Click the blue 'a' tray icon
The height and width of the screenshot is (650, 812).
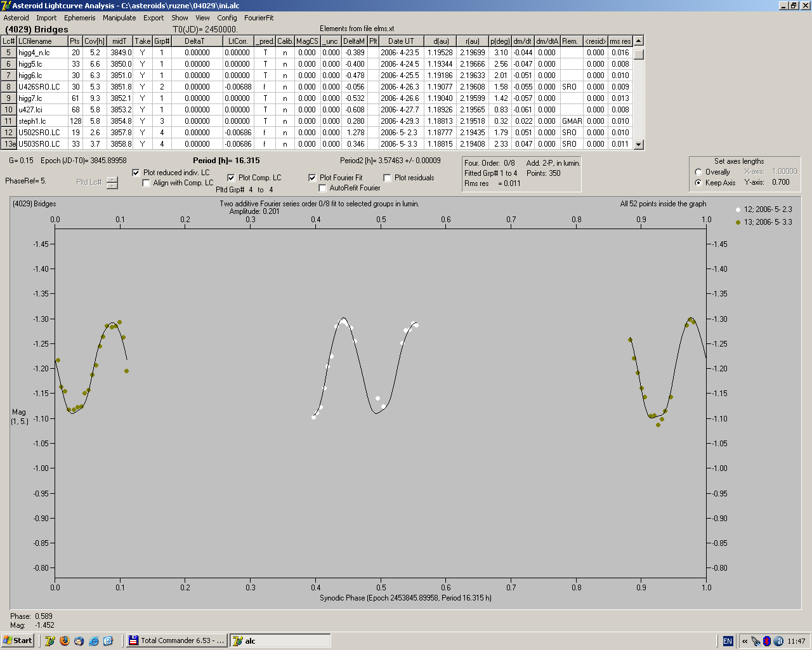tap(778, 641)
